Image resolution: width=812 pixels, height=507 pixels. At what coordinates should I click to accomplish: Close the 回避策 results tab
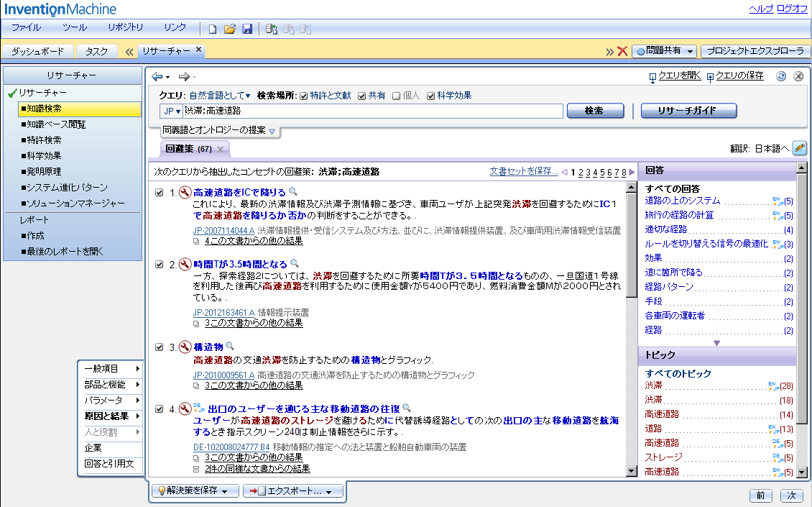pos(220,150)
